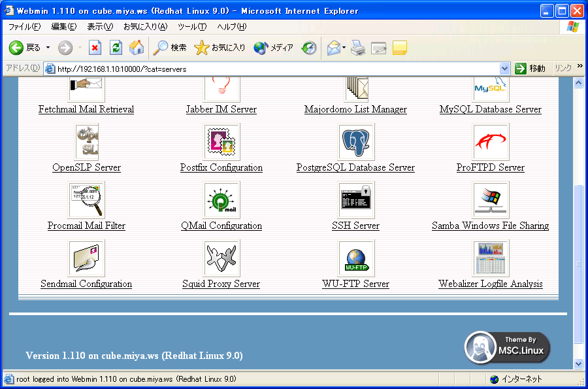Open the MySQL Database Server icon
The height and width of the screenshot is (389, 588).
[x=491, y=88]
